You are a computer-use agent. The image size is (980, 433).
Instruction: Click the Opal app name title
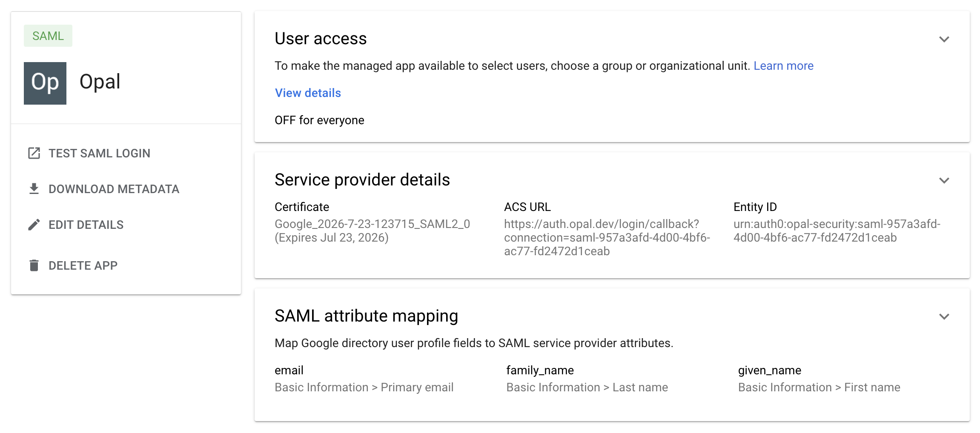coord(100,82)
